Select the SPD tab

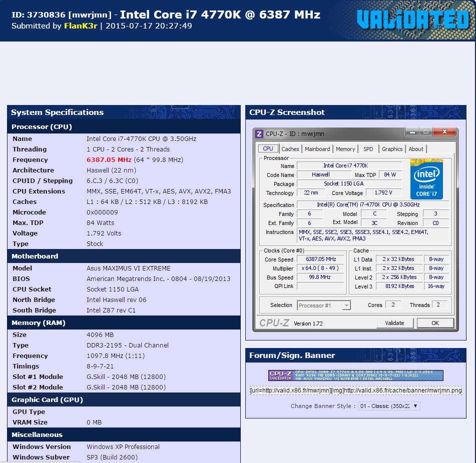368,149
